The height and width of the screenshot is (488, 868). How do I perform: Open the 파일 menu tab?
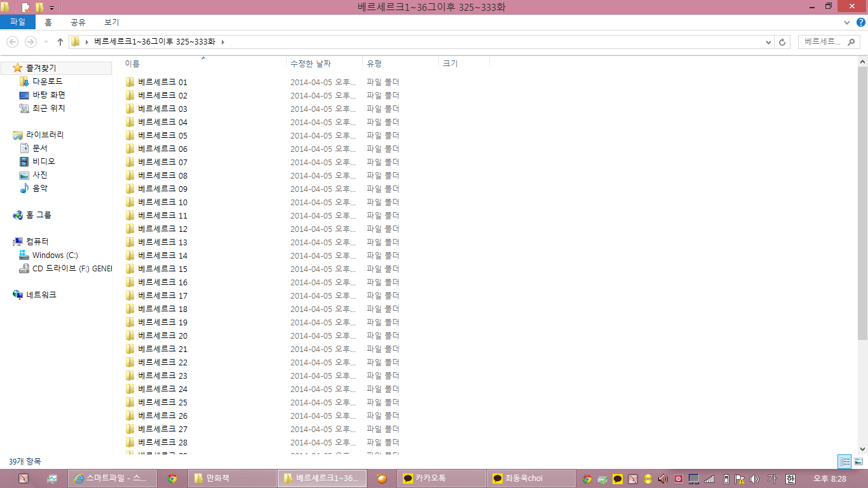tap(17, 22)
